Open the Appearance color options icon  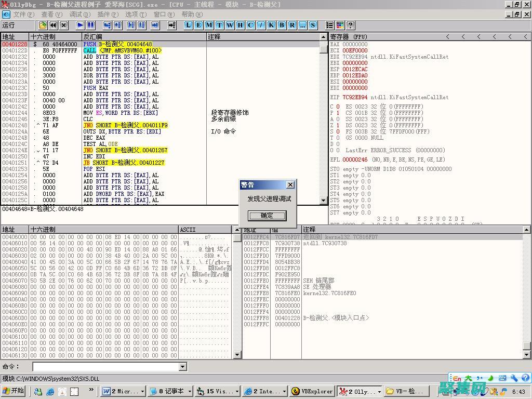point(340,25)
